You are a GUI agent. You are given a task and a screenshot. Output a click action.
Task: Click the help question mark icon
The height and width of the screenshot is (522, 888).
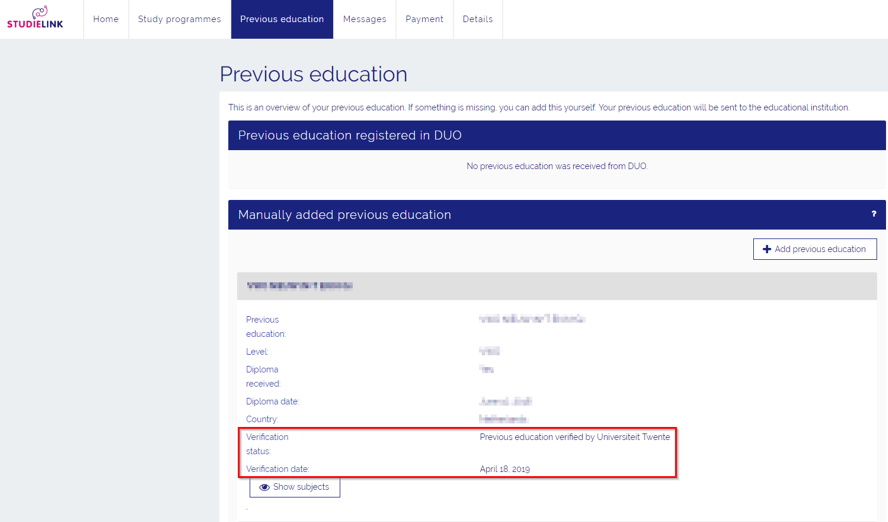pos(874,214)
